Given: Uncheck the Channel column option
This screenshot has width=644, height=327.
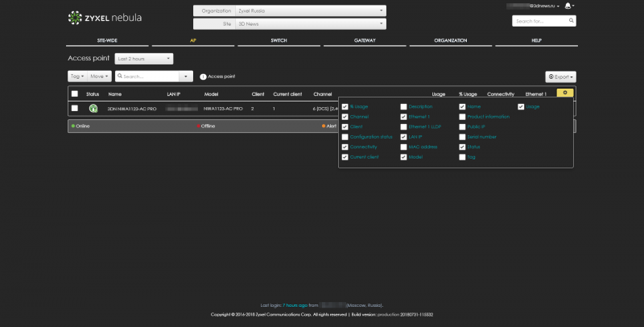Looking at the screenshot, I should [345, 117].
